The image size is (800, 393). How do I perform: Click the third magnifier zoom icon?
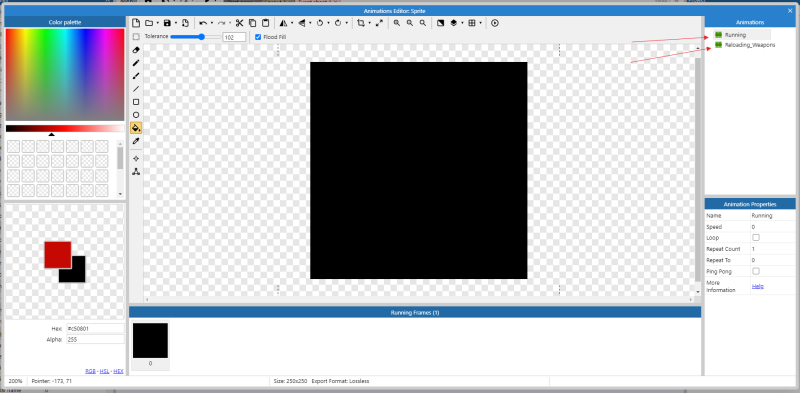tap(422, 23)
